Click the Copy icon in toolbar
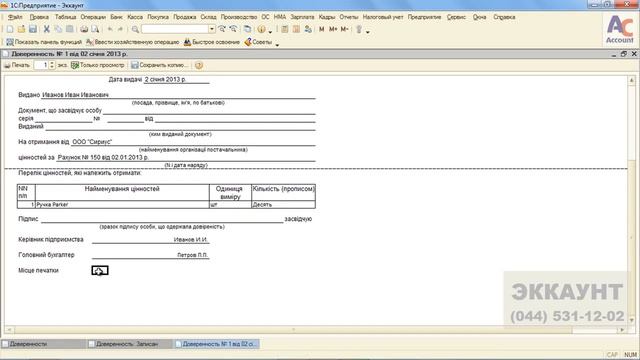The image size is (640, 360). click(x=58, y=29)
